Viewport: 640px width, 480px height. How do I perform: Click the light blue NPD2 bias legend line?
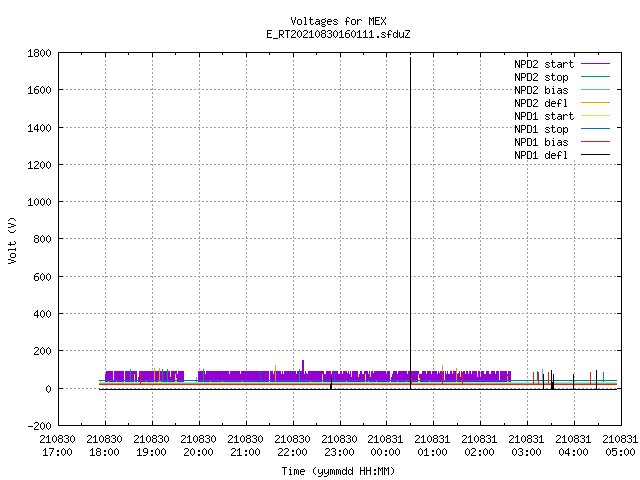click(595, 89)
